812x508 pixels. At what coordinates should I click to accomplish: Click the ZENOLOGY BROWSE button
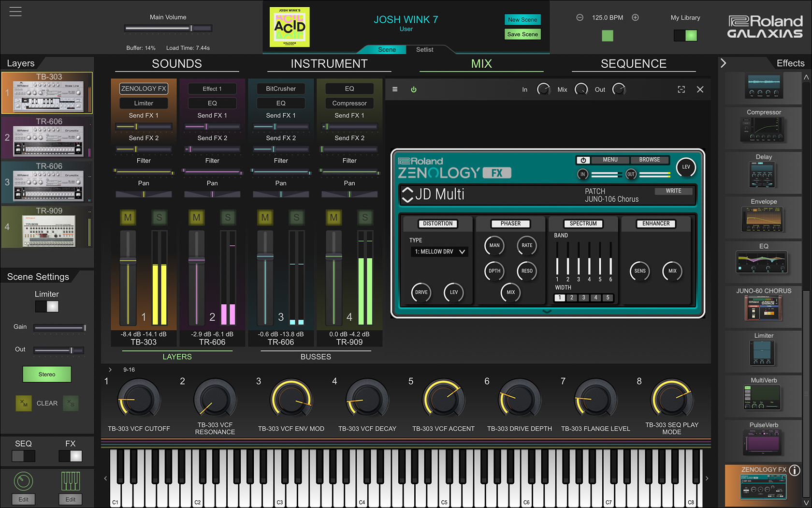[650, 160]
